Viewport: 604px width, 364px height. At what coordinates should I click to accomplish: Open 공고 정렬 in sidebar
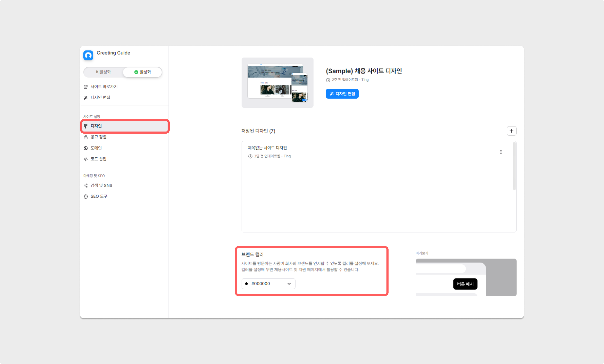[x=98, y=137]
